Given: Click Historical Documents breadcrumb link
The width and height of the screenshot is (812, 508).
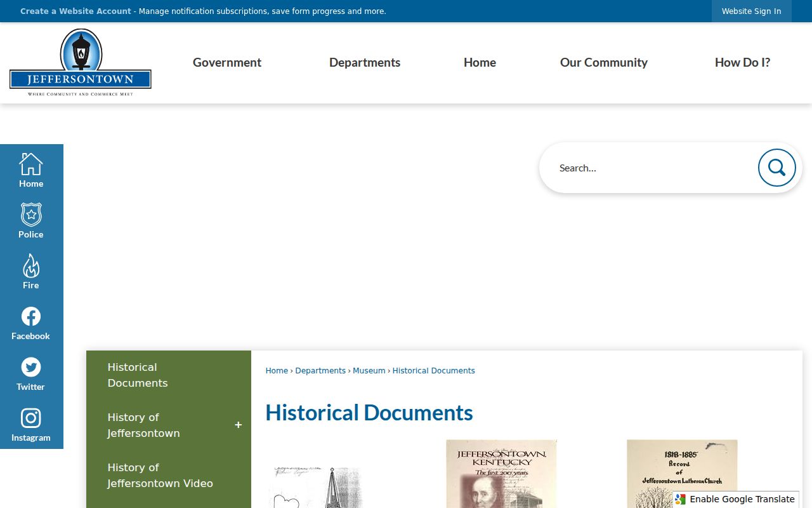Looking at the screenshot, I should 434,371.
